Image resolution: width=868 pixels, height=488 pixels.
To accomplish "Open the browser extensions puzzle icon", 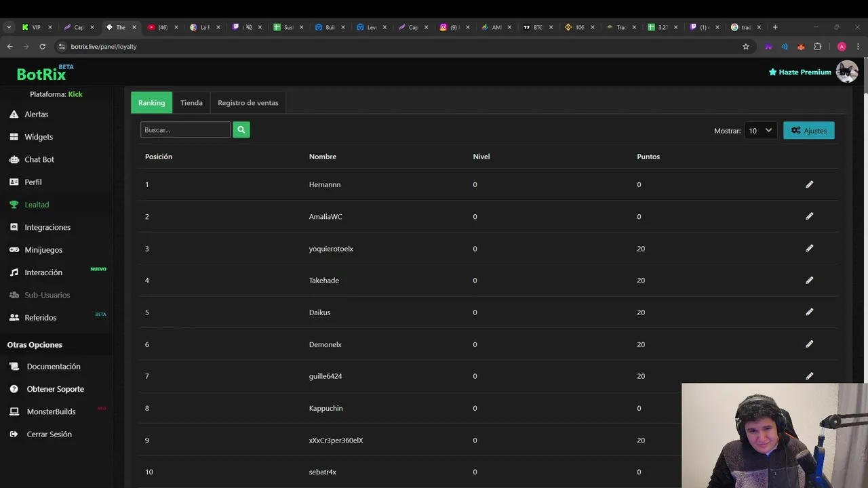I will [x=817, y=47].
